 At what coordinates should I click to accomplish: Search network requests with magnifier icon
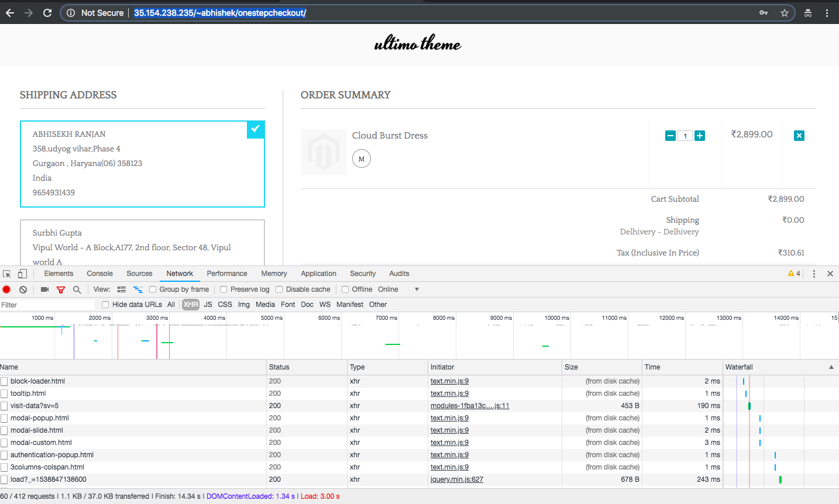tap(77, 289)
